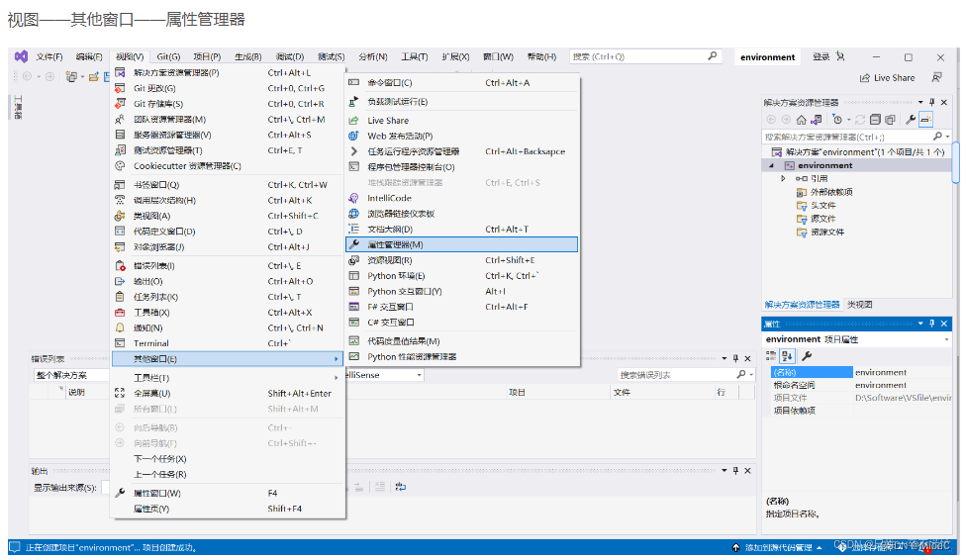966x560 pixels.
Task: Open the 工具(T) menu
Action: 414,56
